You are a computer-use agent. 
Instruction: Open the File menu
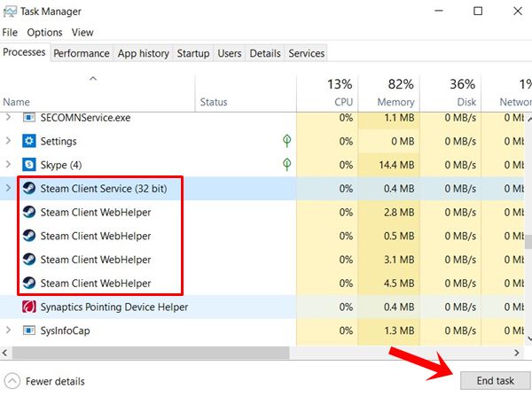click(x=10, y=33)
